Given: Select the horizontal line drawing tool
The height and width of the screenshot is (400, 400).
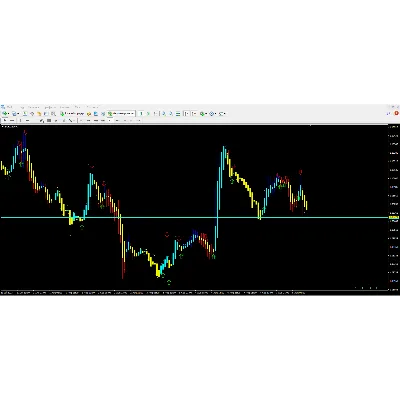Looking at the screenshot, I should (x=27, y=120).
